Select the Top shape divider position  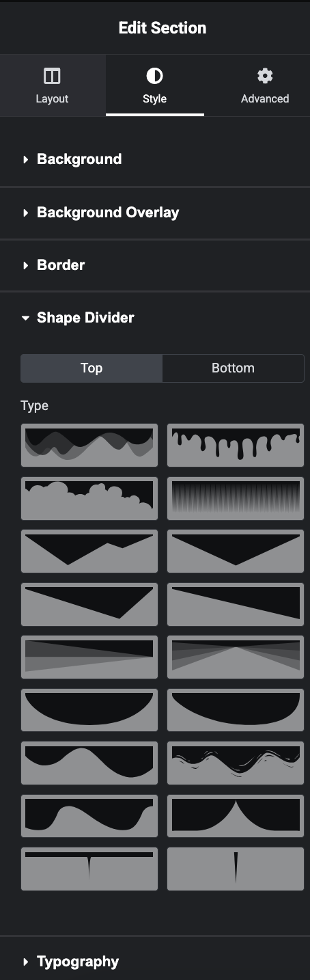(91, 368)
